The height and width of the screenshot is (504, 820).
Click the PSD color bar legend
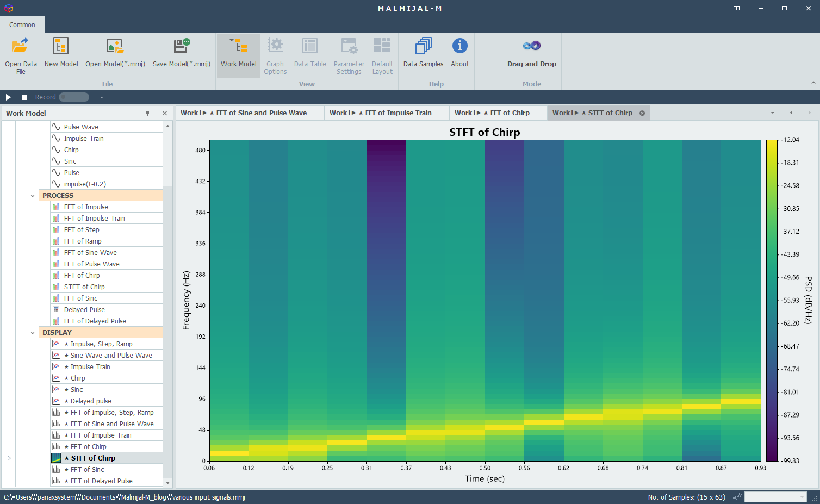(772, 300)
